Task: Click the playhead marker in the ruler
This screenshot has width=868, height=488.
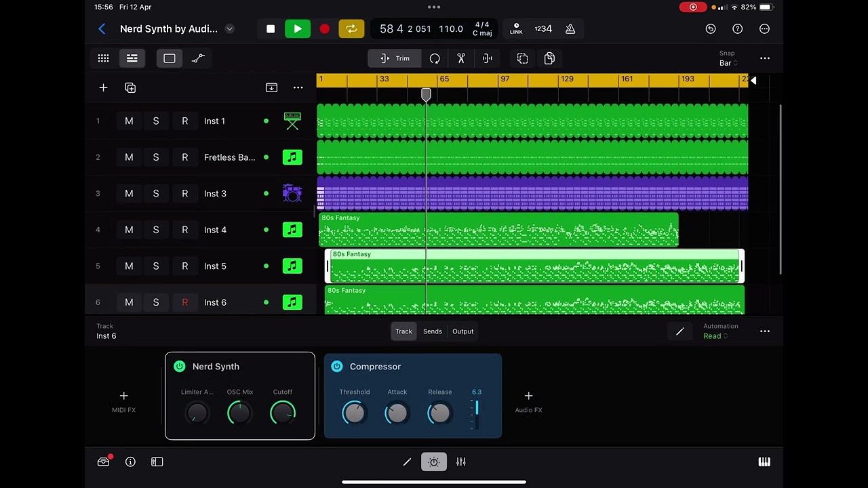Action: (x=426, y=94)
